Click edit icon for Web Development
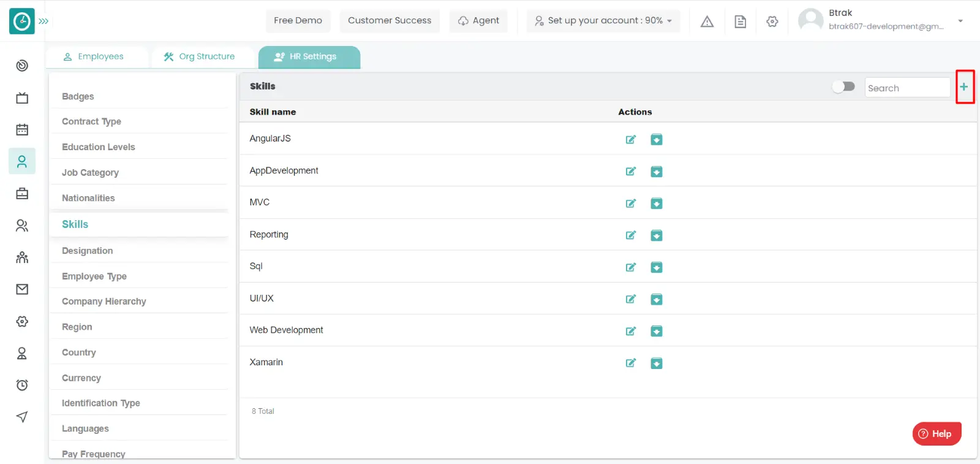This screenshot has width=980, height=464. (630, 331)
